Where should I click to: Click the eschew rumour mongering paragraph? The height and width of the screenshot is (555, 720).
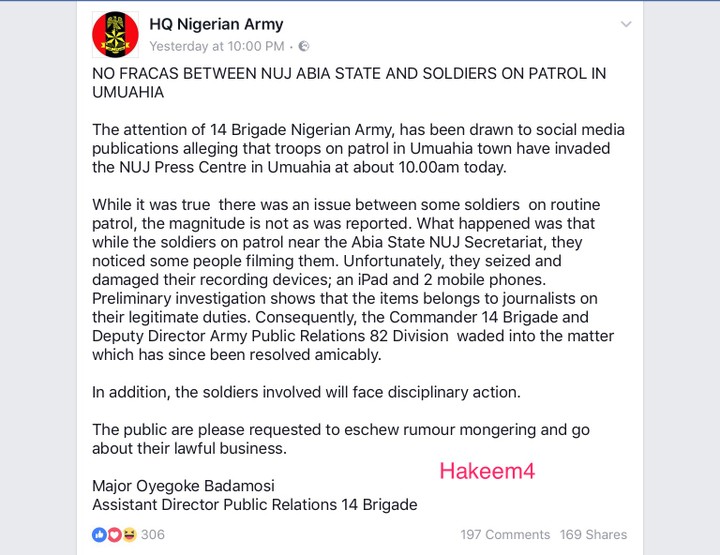[340, 438]
